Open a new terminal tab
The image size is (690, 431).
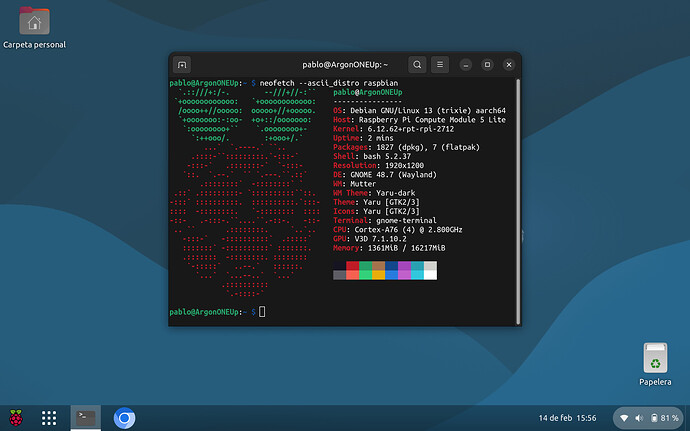tap(183, 64)
